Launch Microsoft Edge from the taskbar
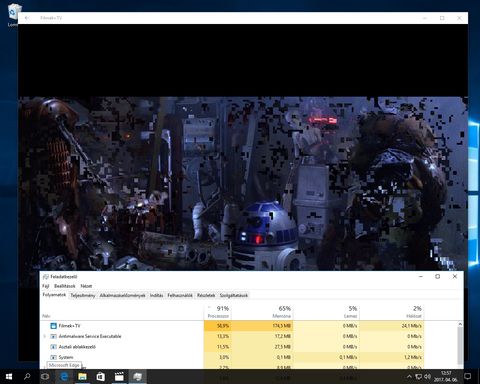The width and height of the screenshot is (480, 384). tap(64, 377)
